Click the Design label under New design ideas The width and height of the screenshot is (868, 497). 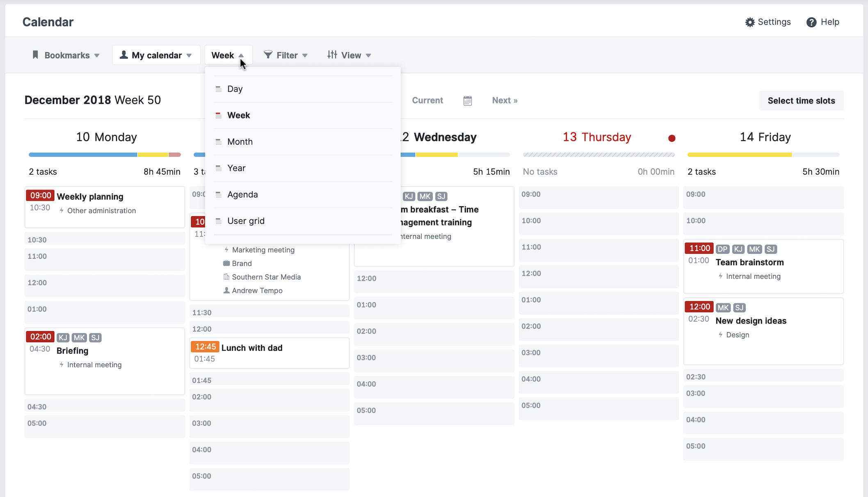click(737, 335)
